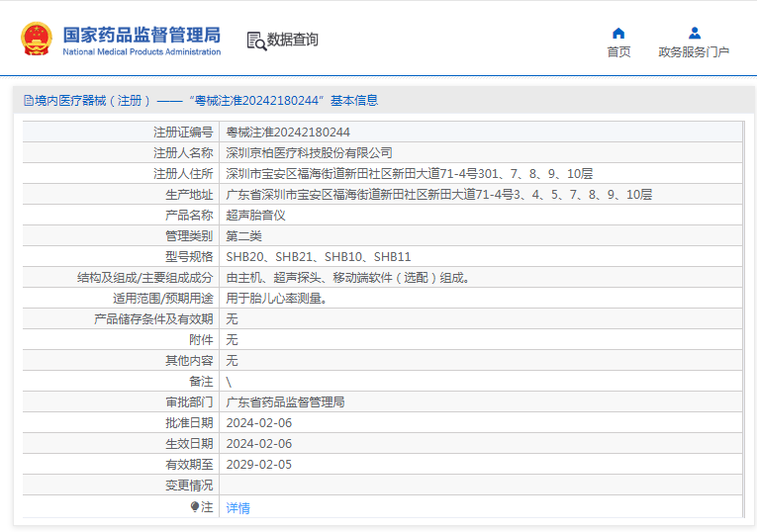Click the 适用范围/预期用途 label

click(x=162, y=298)
